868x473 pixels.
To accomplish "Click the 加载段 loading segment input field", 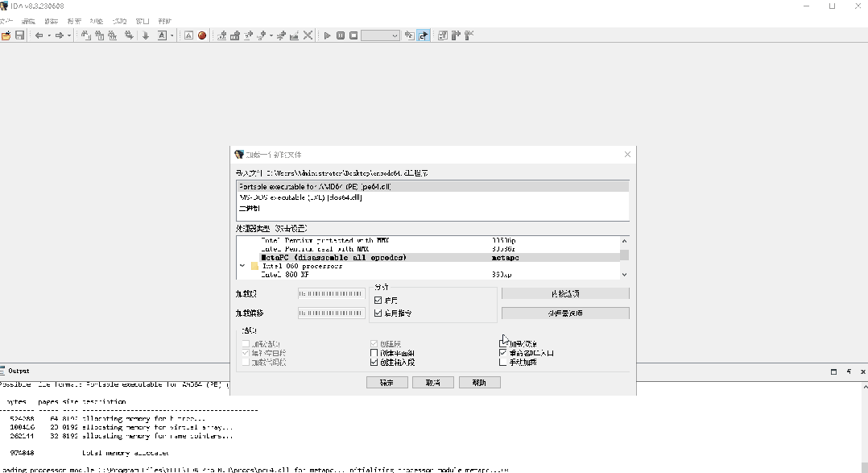I will tap(331, 293).
